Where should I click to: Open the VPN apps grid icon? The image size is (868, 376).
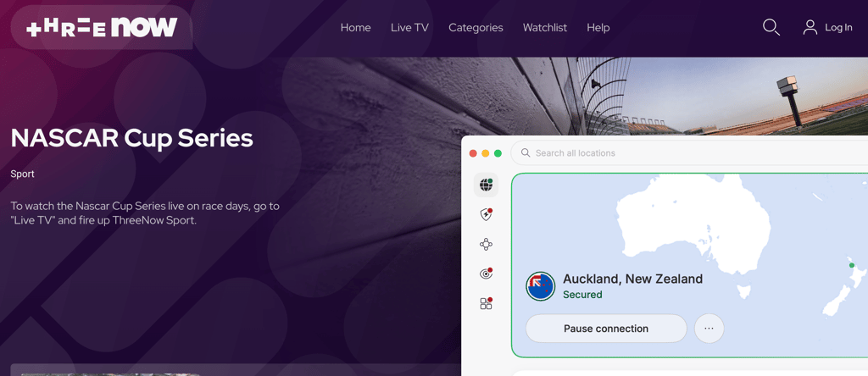(486, 303)
